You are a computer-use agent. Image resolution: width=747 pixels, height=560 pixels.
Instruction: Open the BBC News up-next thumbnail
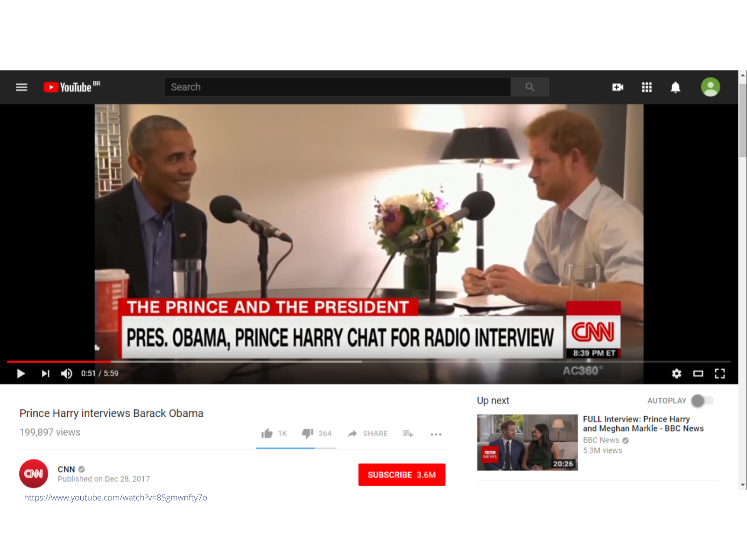pos(527,442)
